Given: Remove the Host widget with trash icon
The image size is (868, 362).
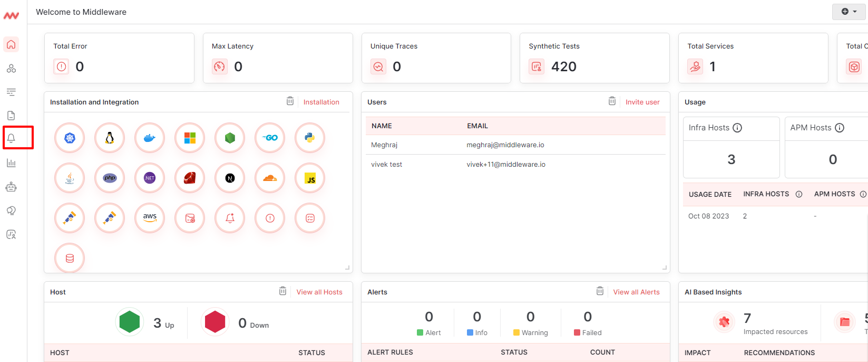Looking at the screenshot, I should click(283, 291).
